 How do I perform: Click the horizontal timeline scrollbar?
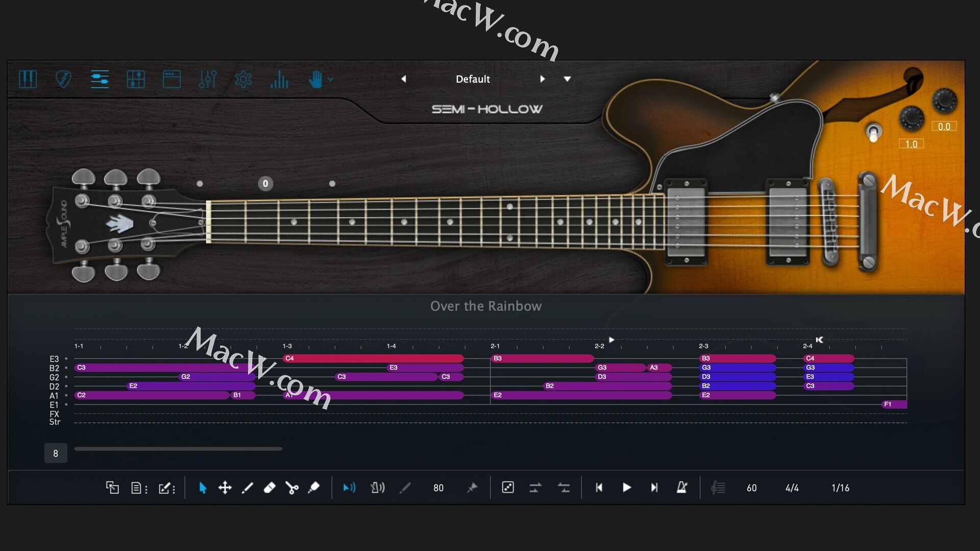[178, 449]
